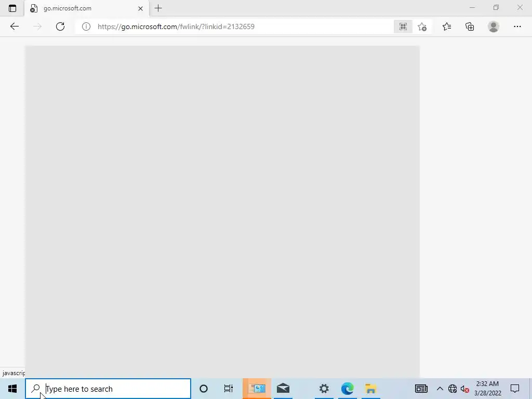Open Settings gear on taskbar
This screenshot has height=399, width=532.
pyautogui.click(x=324, y=389)
